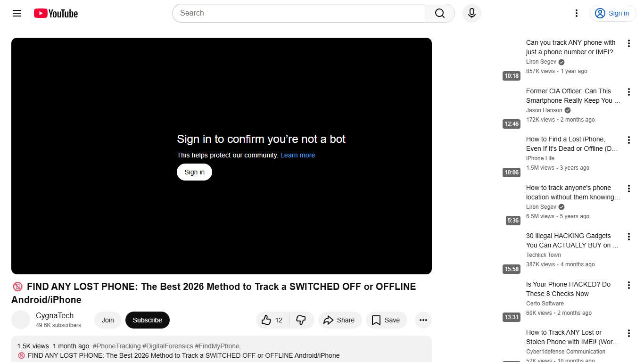Click the YouTube logo to go home
Viewport: 644px width, 362px height.
55,13
